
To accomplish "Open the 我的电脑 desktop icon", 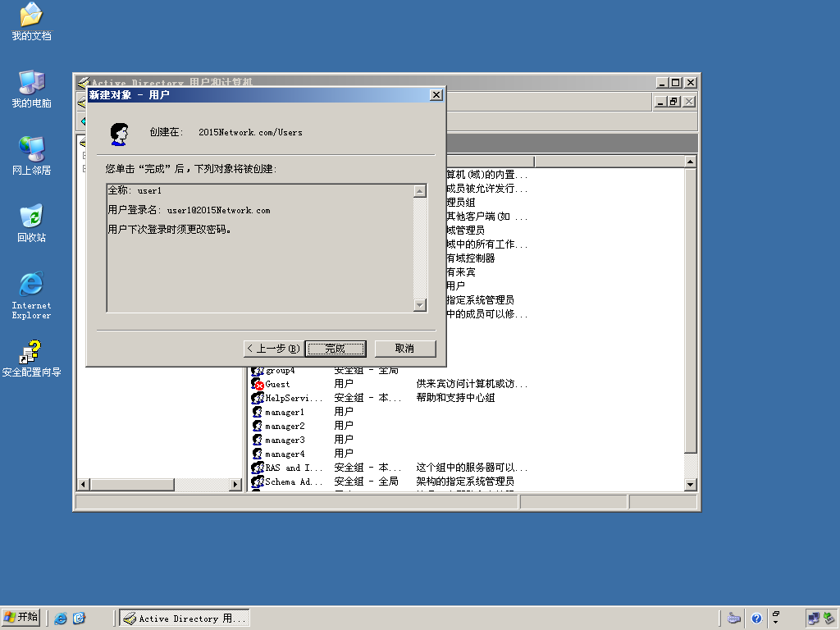I will (x=31, y=89).
